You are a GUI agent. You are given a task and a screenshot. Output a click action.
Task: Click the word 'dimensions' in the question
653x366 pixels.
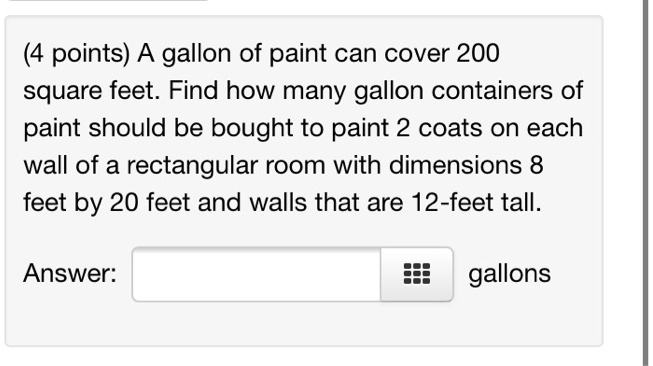tap(455, 165)
